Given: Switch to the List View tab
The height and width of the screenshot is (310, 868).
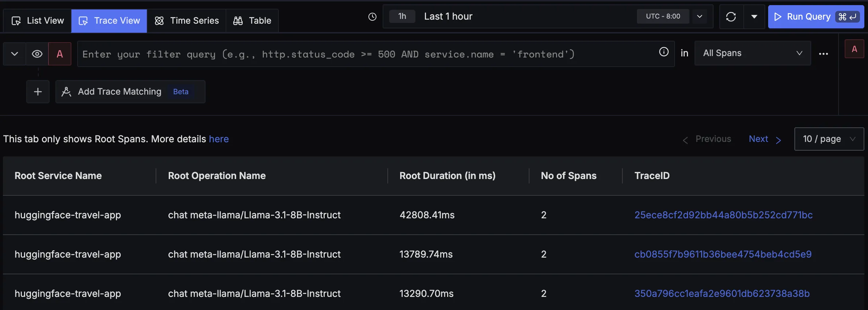Looking at the screenshot, I should coord(38,21).
